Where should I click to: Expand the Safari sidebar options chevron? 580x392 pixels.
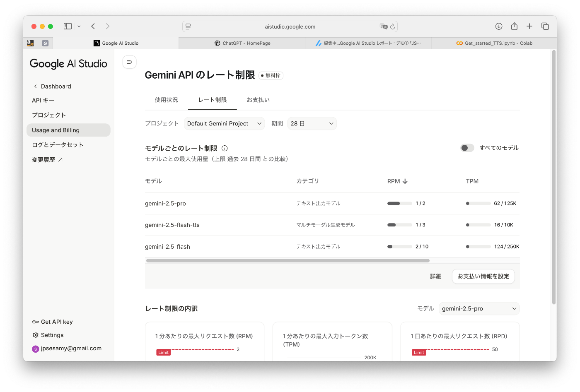click(x=79, y=26)
